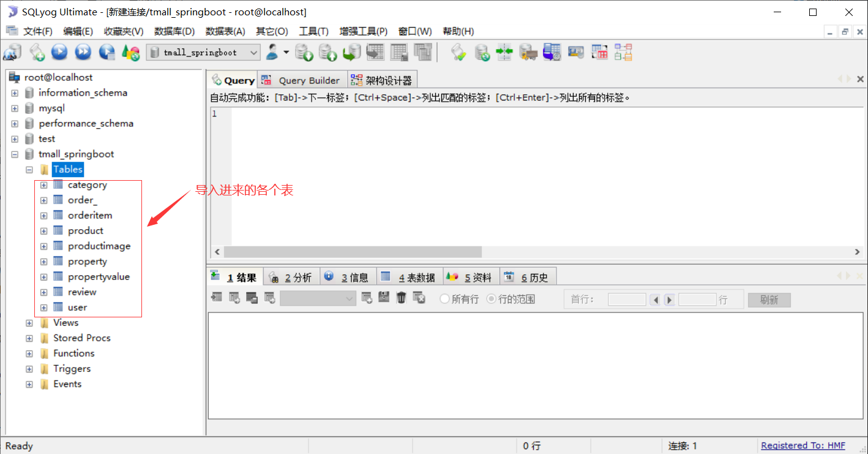Select the 行的范围 radio button
The image size is (868, 454).
pos(491,298)
